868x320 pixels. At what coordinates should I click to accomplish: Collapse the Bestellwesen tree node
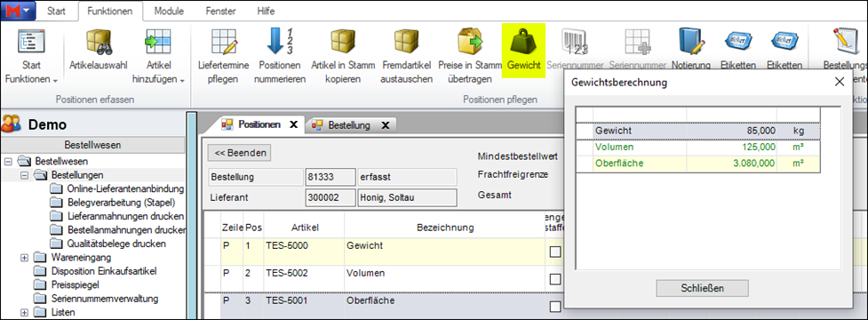[x=8, y=162]
